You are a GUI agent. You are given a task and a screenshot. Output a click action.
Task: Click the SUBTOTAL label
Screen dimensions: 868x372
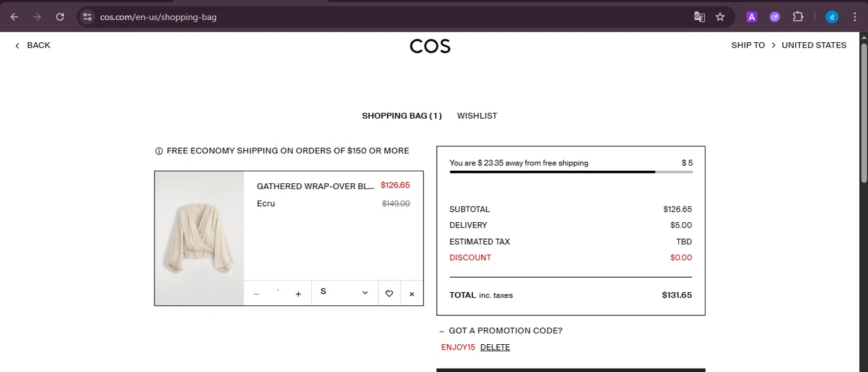469,209
